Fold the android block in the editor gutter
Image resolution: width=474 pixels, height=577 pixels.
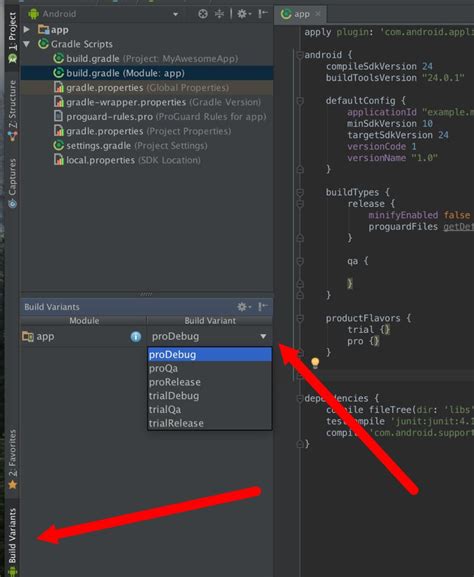300,55
